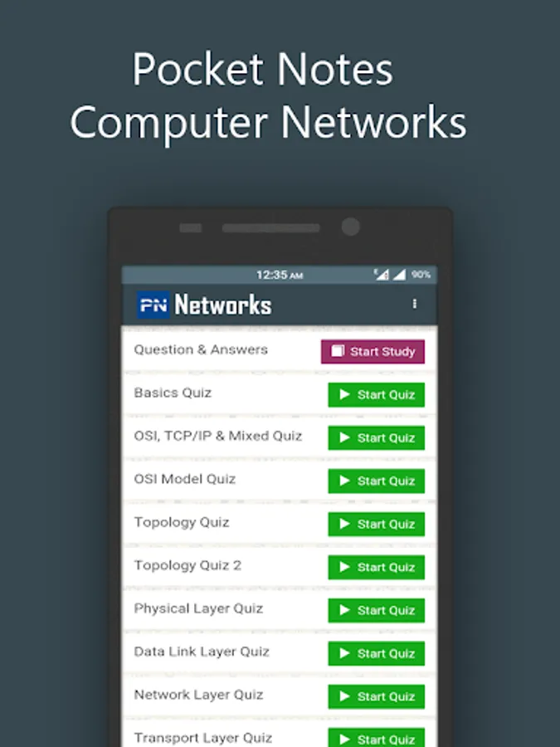Start the Transport Layer Quiz
Screen dimensions: 560x747
[x=376, y=738]
